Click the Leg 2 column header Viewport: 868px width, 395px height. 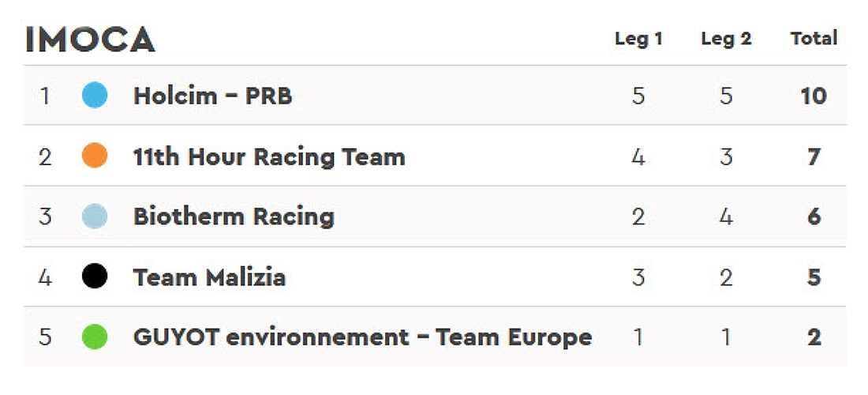tap(726, 39)
